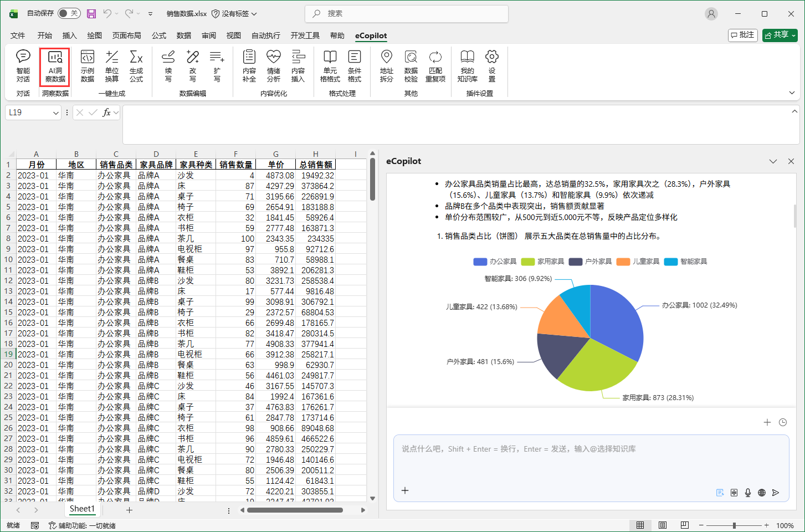Open 我的知识库 knowledge base
Viewport: 805px width, 532px height.
coord(467,65)
